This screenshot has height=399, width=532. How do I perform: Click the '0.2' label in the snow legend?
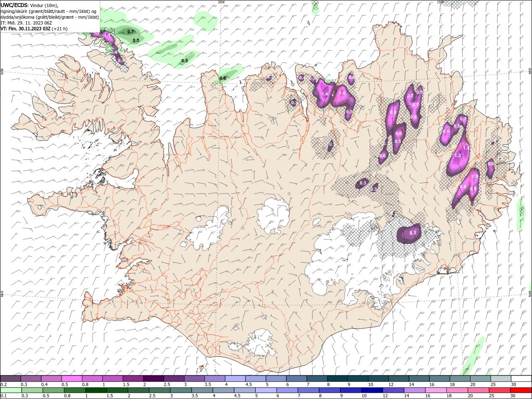click(4, 384)
